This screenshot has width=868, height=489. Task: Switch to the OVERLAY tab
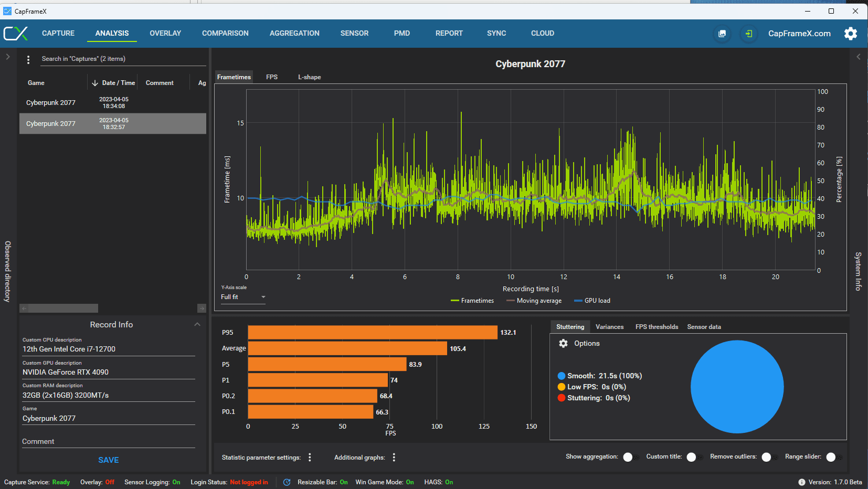(165, 33)
